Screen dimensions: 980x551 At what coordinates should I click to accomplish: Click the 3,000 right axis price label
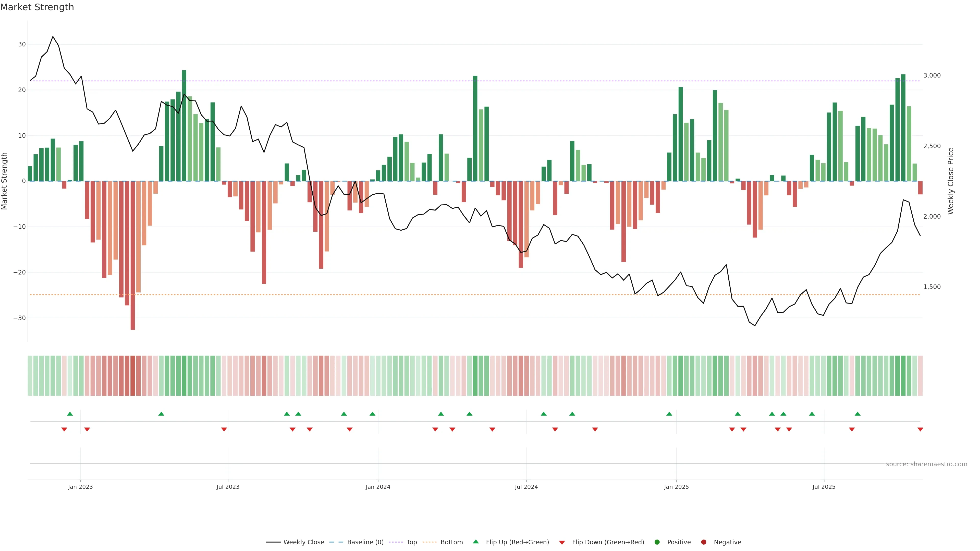932,75
